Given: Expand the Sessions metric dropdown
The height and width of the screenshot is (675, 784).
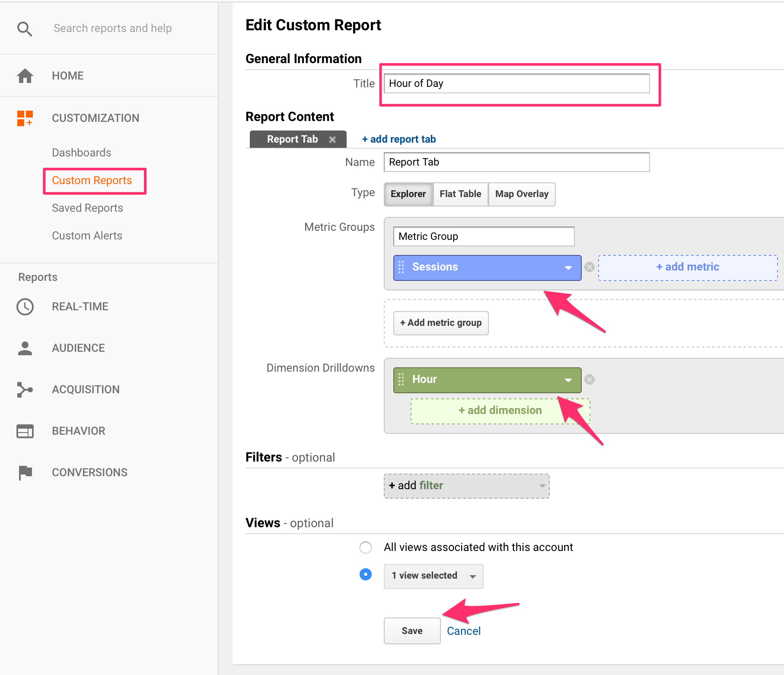Looking at the screenshot, I should [568, 268].
